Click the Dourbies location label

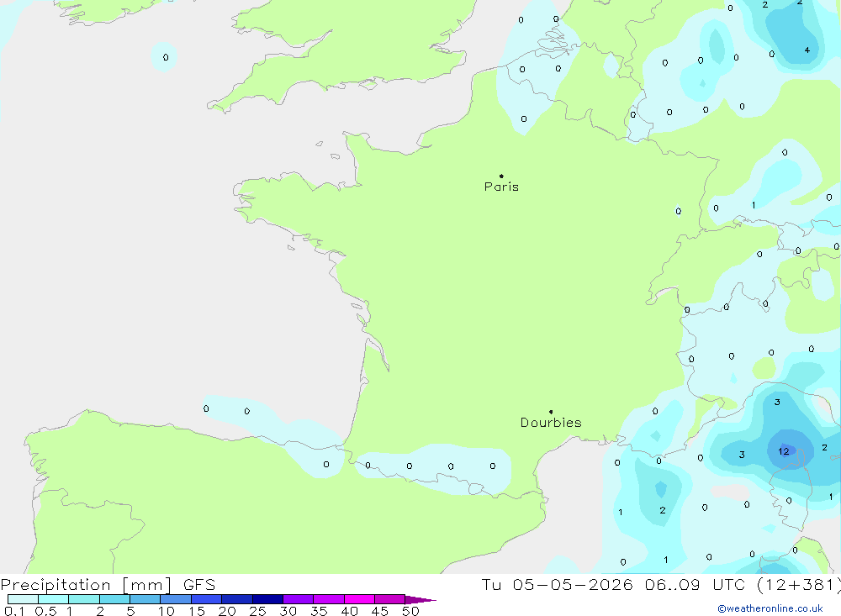point(551,423)
